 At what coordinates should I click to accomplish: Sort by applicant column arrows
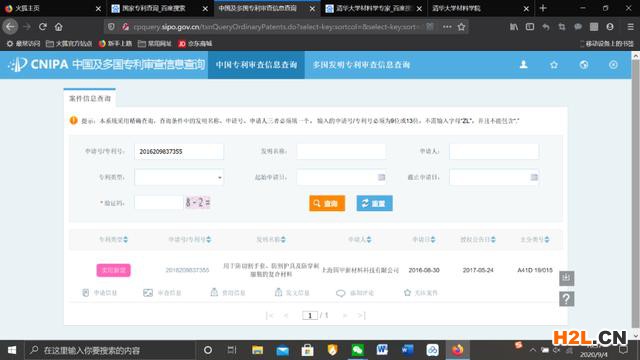[x=369, y=240]
